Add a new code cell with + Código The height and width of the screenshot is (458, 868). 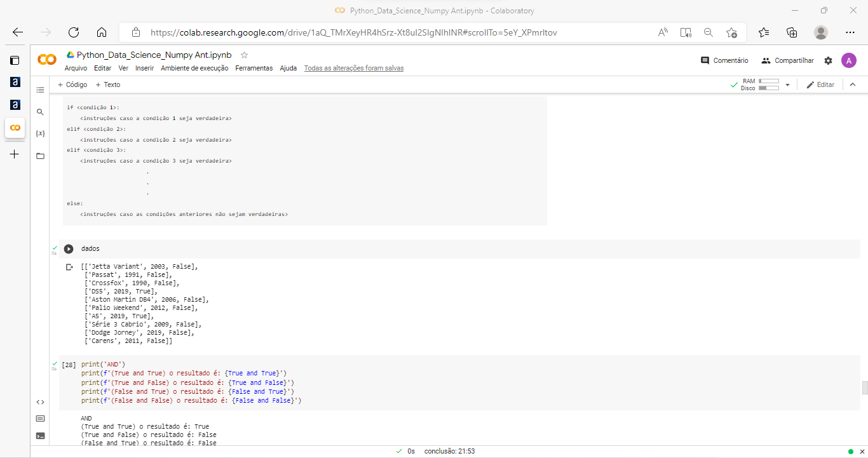coord(72,84)
